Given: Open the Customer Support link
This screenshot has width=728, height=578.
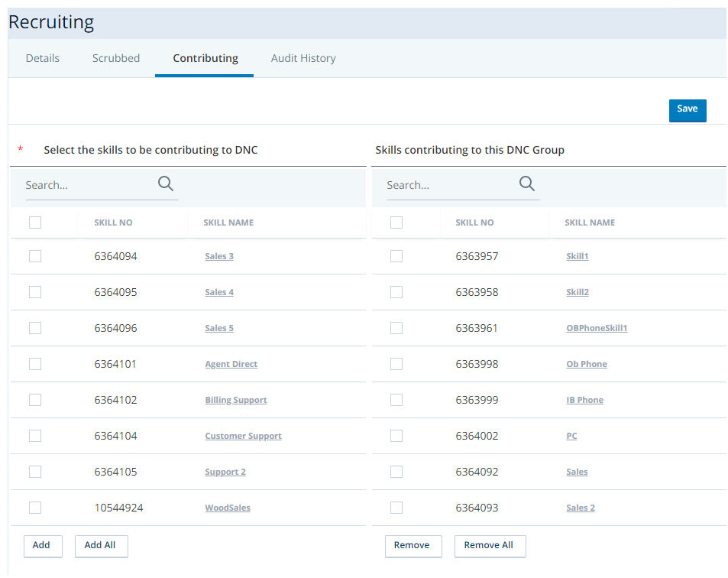Looking at the screenshot, I should (243, 436).
